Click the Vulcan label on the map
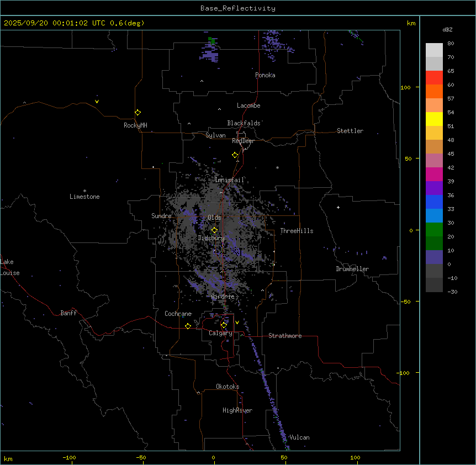The width and height of the screenshot is (476, 465). pyautogui.click(x=299, y=437)
